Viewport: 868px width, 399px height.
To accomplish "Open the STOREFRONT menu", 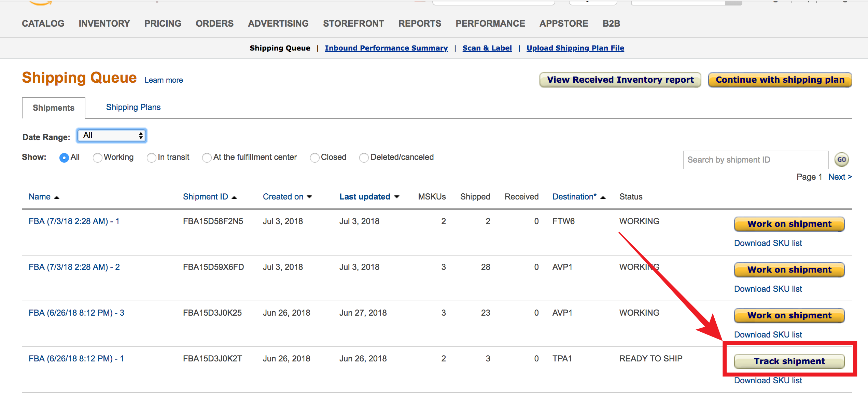I will click(x=353, y=24).
